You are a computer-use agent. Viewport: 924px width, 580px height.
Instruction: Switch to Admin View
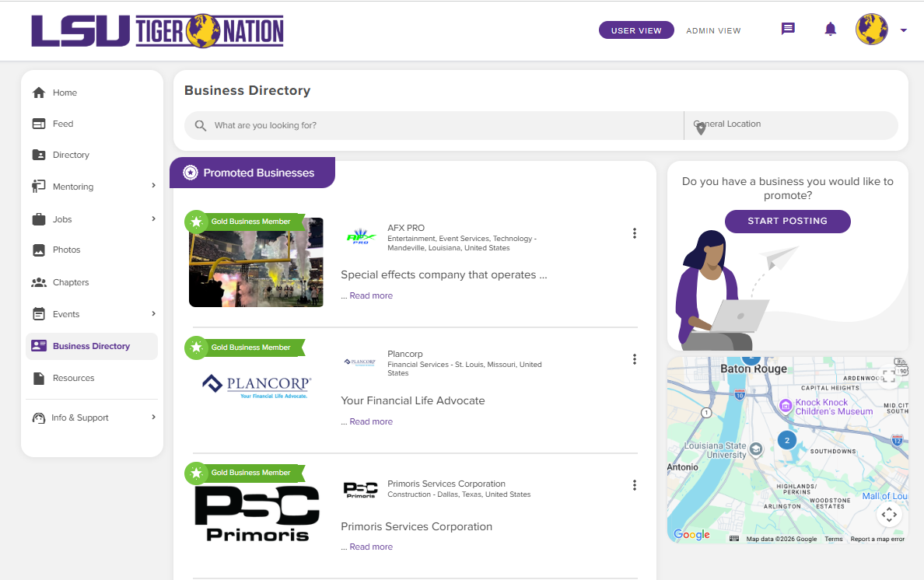pos(713,30)
